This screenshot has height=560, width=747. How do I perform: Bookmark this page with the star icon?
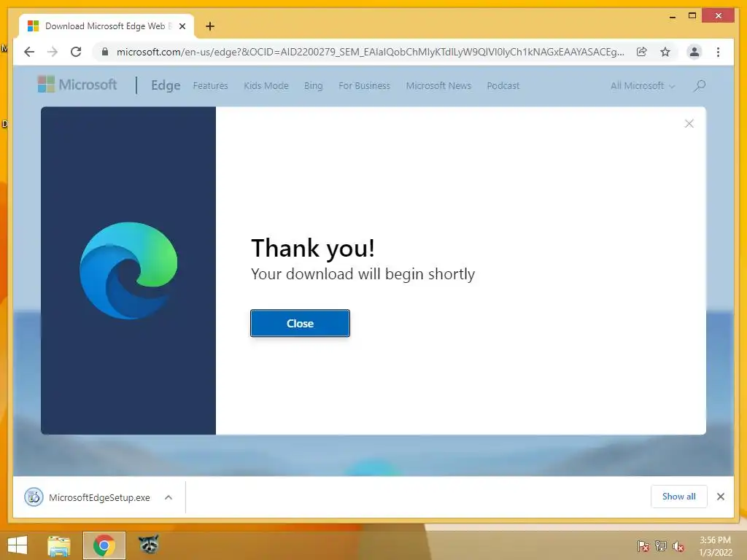665,52
